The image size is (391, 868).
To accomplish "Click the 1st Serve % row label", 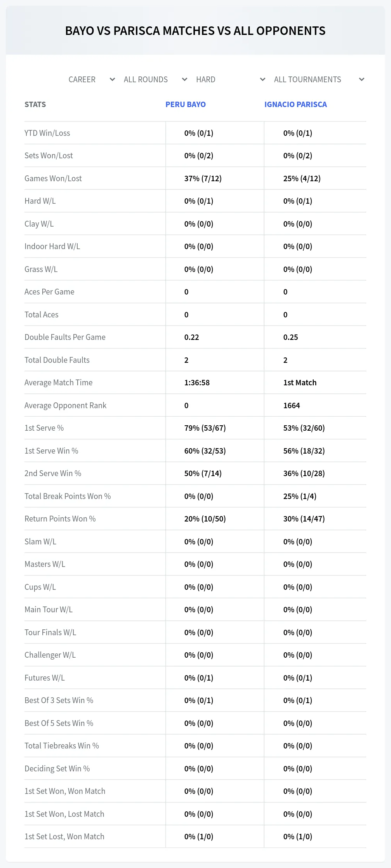I will [x=44, y=428].
